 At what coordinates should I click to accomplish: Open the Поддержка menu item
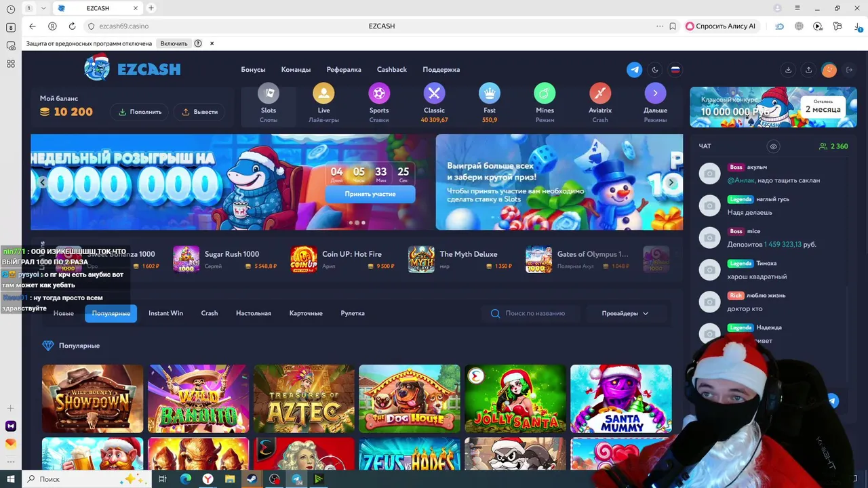pos(441,70)
